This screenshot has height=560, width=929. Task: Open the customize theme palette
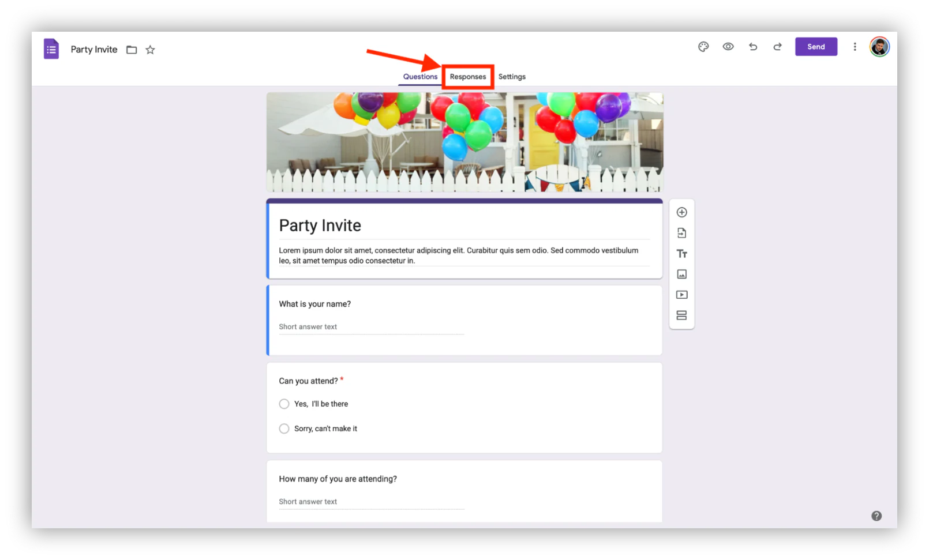(x=703, y=47)
